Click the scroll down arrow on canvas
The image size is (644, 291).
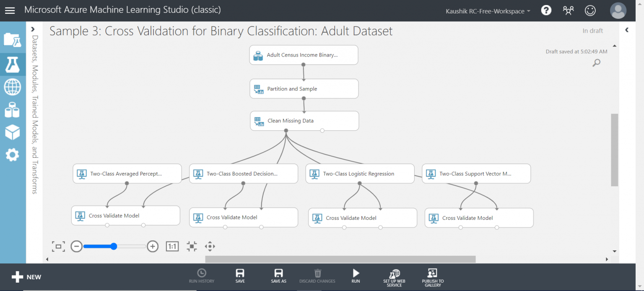615,251
